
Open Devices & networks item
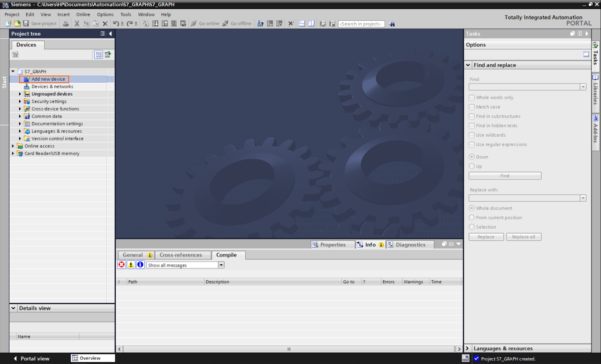52,86
